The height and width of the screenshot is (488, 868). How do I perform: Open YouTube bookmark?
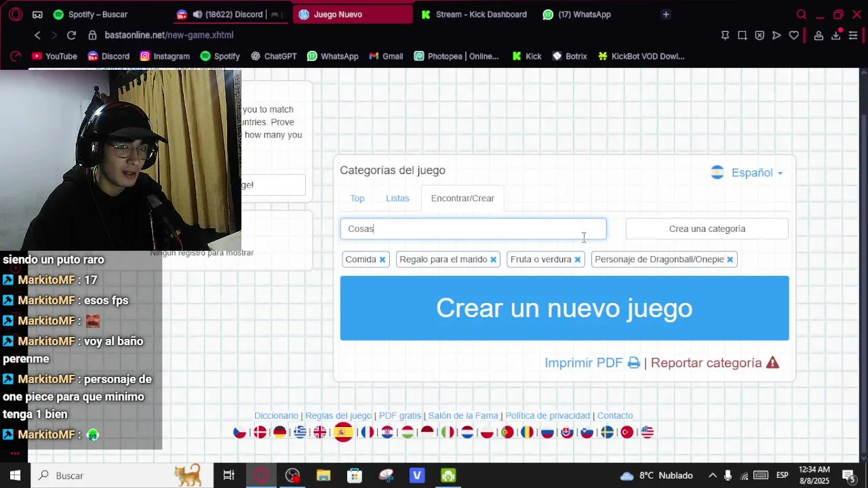(54, 56)
